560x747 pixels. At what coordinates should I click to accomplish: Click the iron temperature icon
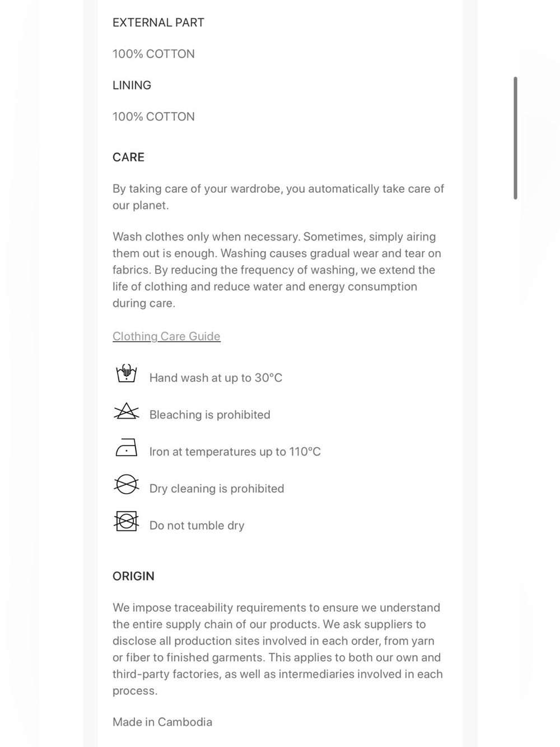127,448
